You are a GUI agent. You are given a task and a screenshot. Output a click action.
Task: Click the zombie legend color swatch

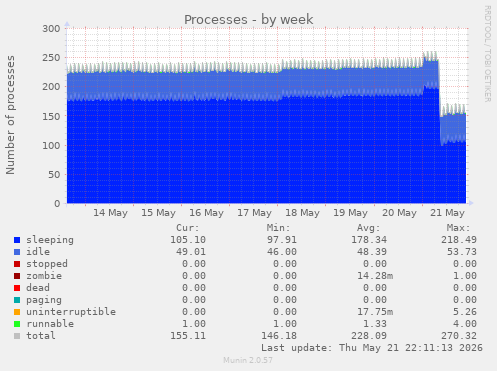click(x=17, y=276)
